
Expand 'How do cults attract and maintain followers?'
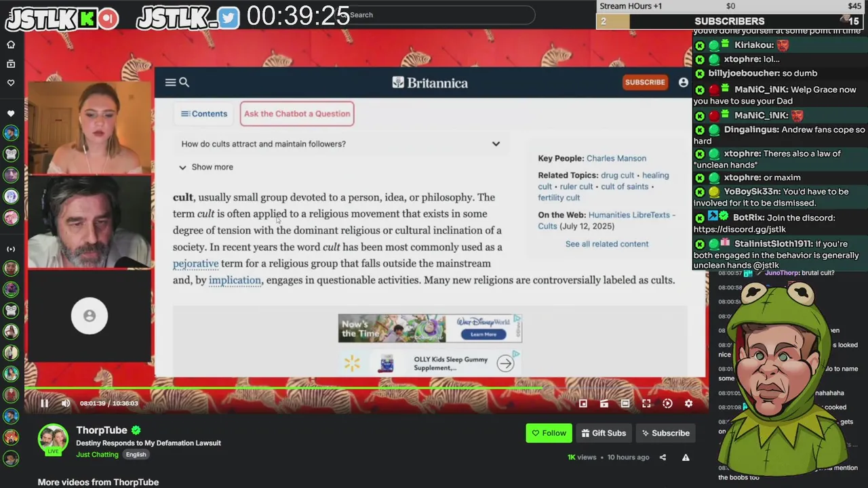341,144
